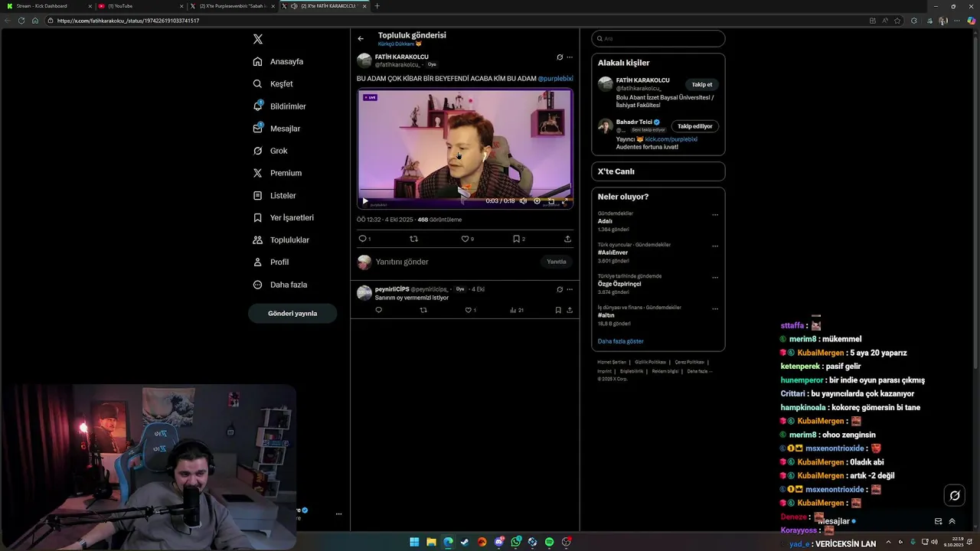Open a new browser tab
Viewport: 980px width, 551px height.
tap(377, 6)
